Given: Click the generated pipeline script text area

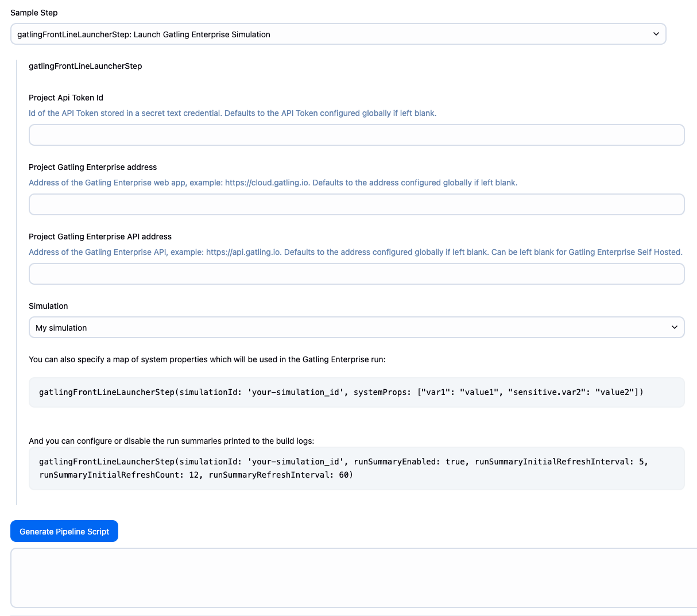Looking at the screenshot, I should [x=354, y=578].
